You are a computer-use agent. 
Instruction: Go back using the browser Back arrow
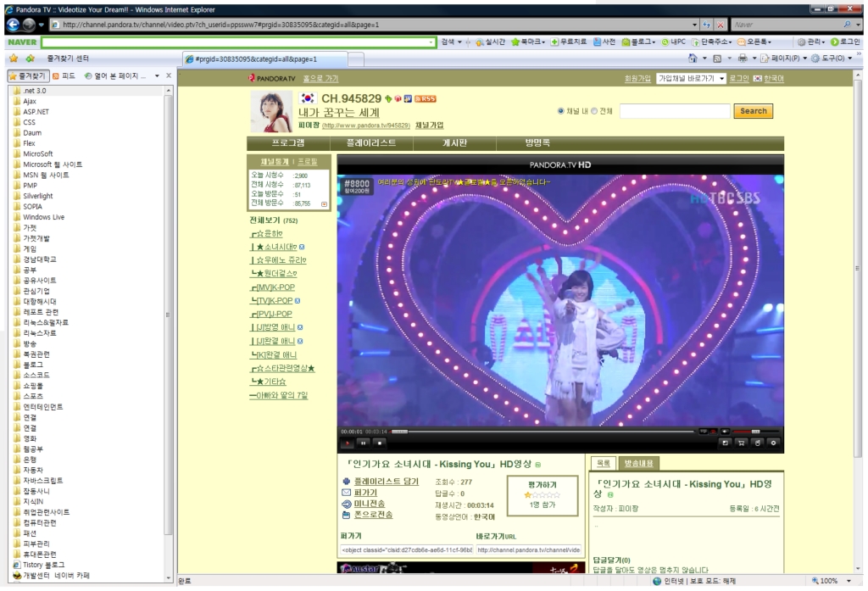pyautogui.click(x=14, y=25)
